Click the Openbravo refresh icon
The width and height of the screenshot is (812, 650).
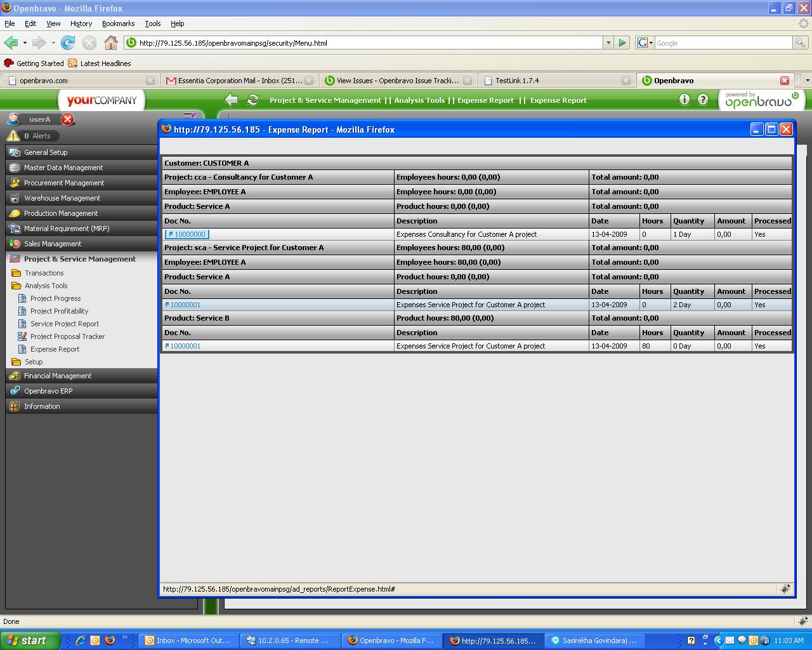click(x=252, y=100)
